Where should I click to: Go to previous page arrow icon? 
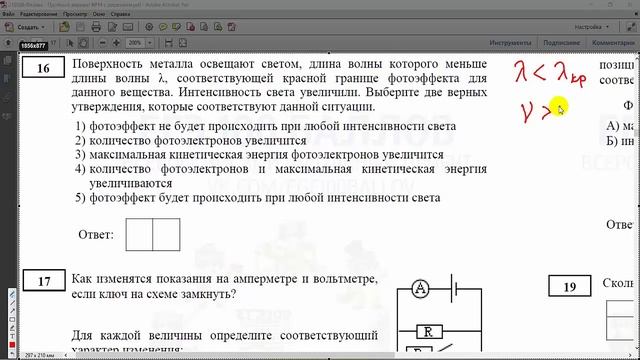coord(8,43)
